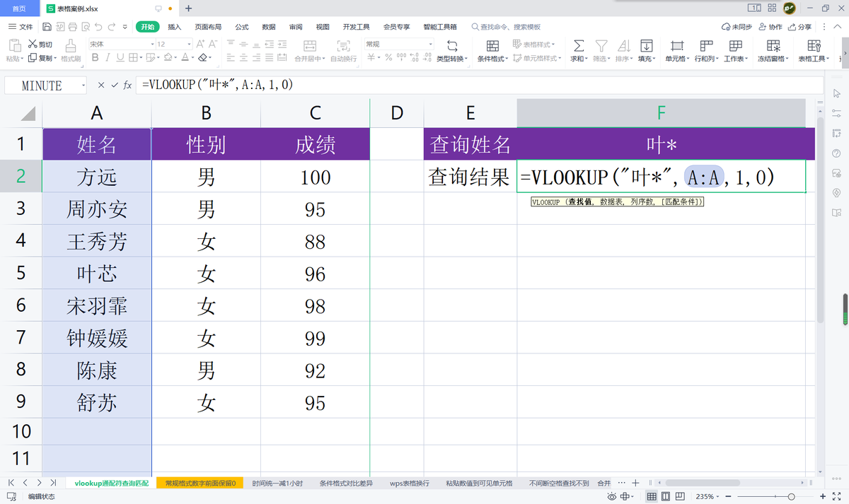This screenshot has height=504, width=849.
Task: Toggle eye protection mode icon in status bar
Action: [x=612, y=496]
